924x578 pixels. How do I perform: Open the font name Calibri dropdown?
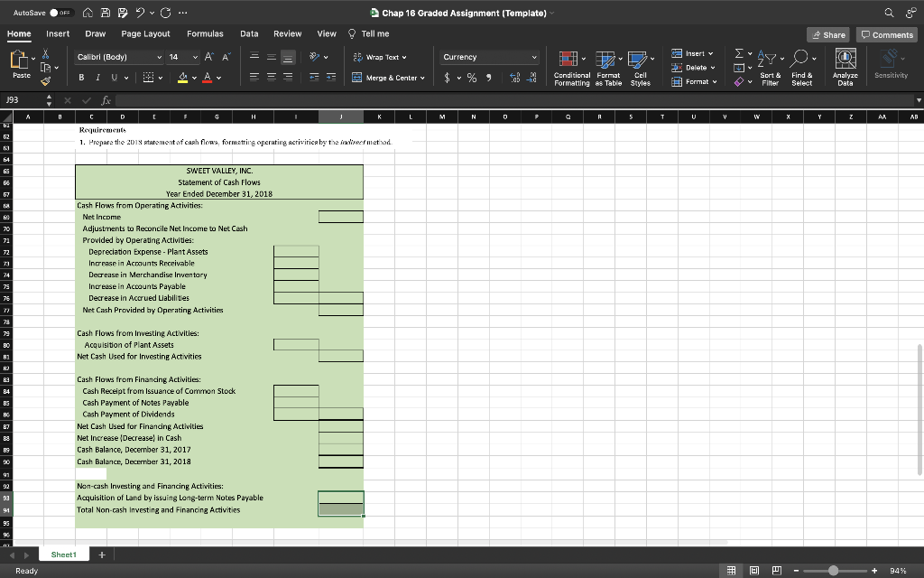(118, 57)
